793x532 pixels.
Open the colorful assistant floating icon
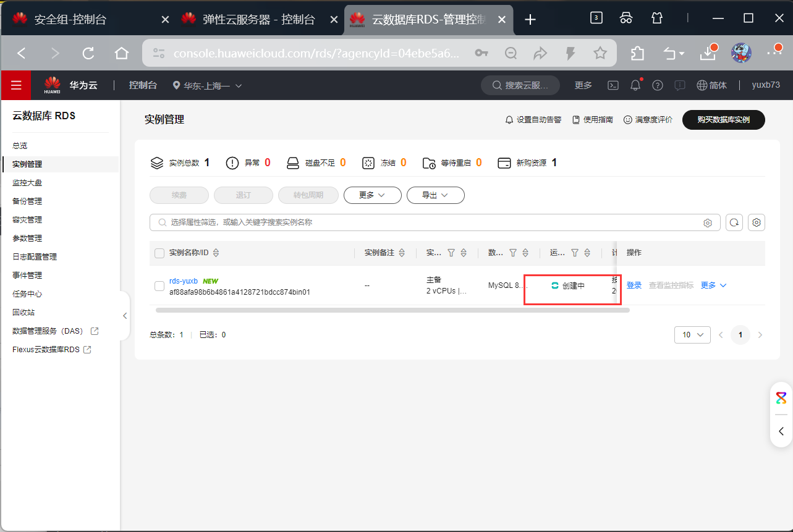[781, 398]
